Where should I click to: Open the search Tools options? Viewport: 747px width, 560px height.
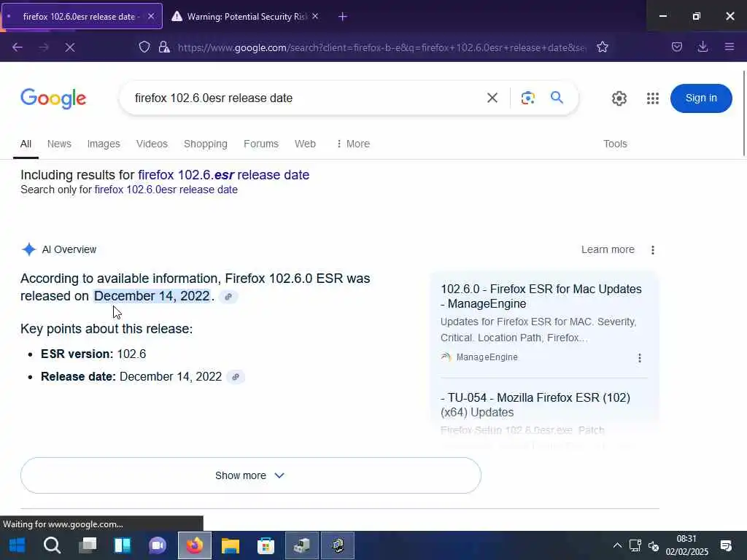615,144
